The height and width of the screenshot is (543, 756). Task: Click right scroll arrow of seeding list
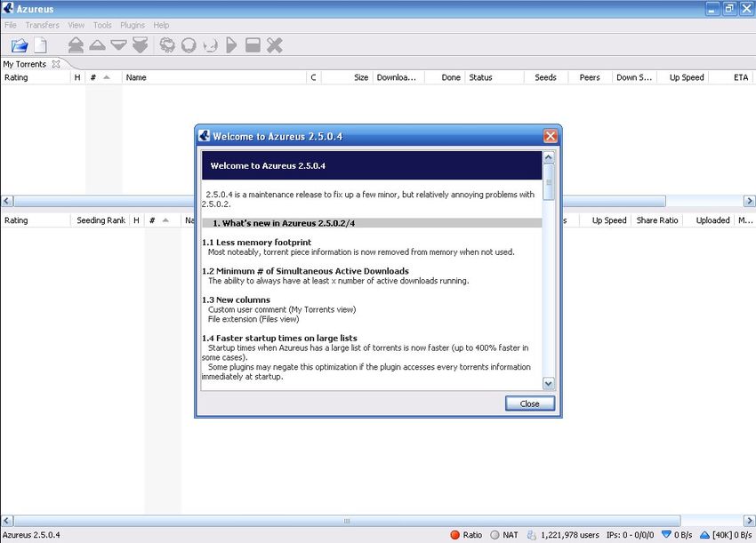pyautogui.click(x=749, y=521)
